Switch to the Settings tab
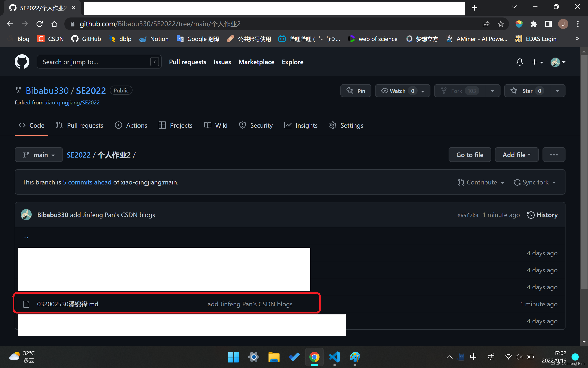 click(x=346, y=125)
